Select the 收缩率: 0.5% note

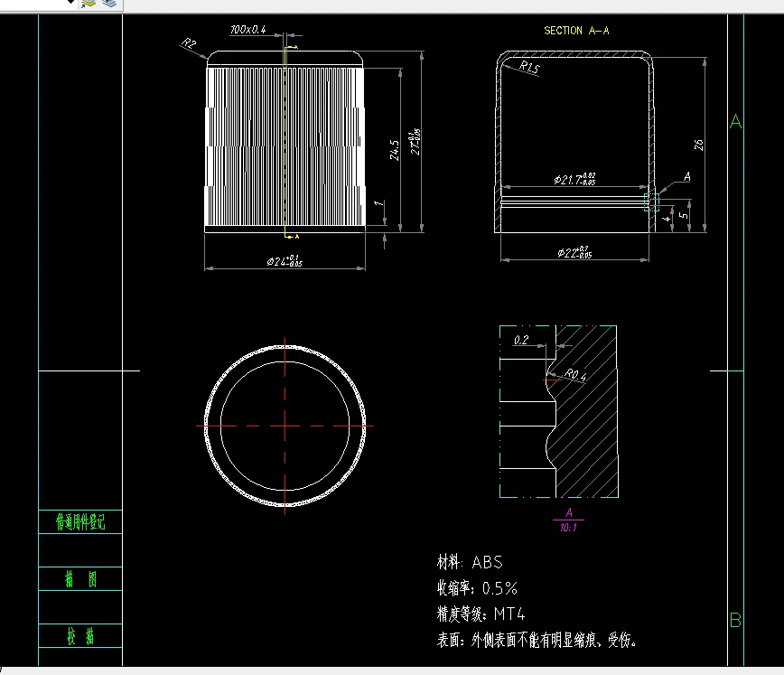click(477, 588)
